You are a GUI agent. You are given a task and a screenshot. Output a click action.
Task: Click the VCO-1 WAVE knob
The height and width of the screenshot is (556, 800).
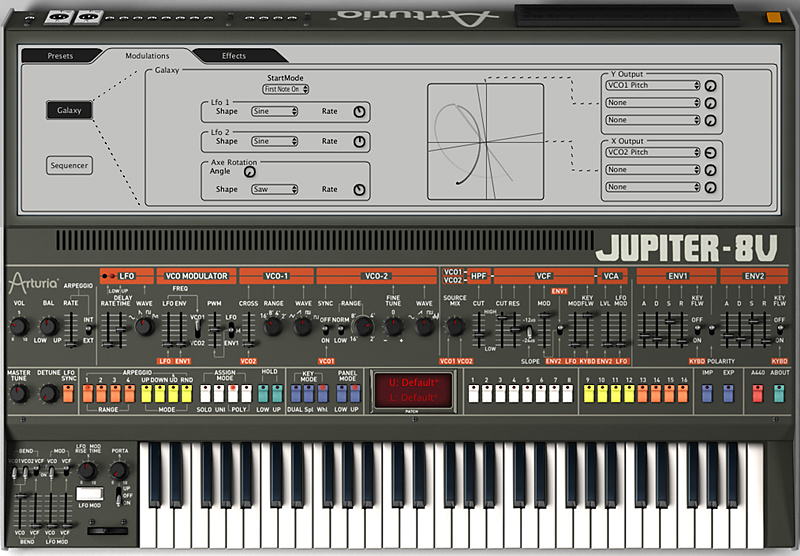(302, 325)
